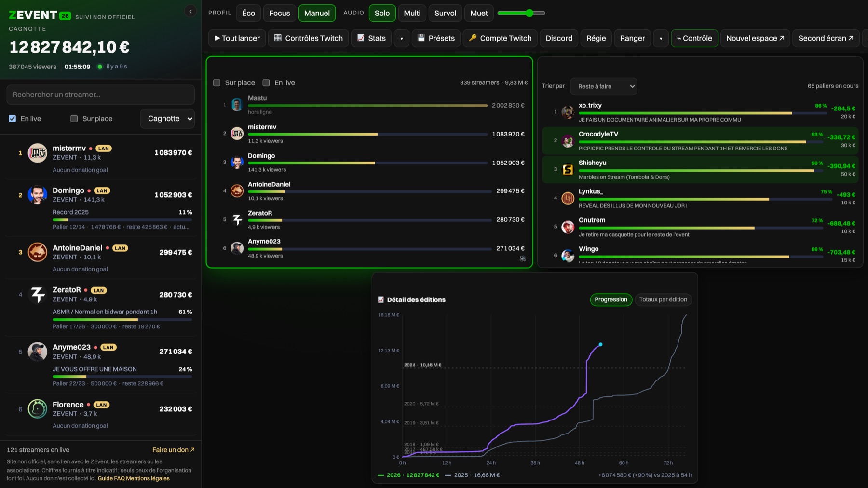Click xo_trixy's avatar in the paliers list

[x=568, y=112]
